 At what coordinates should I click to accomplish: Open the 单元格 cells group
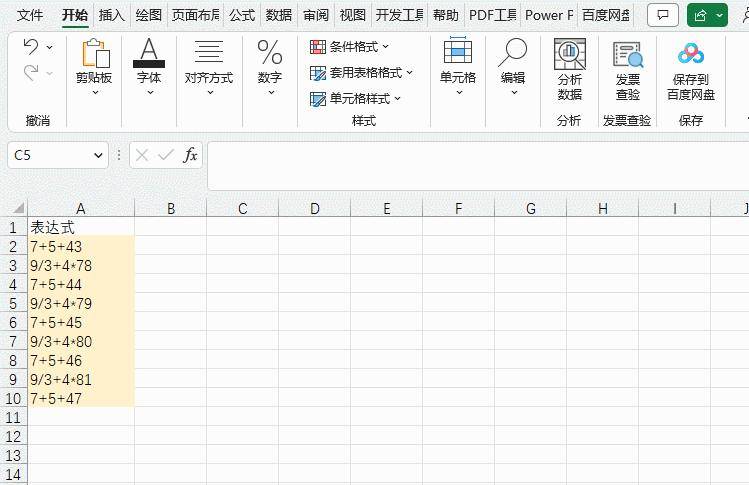coord(458,67)
